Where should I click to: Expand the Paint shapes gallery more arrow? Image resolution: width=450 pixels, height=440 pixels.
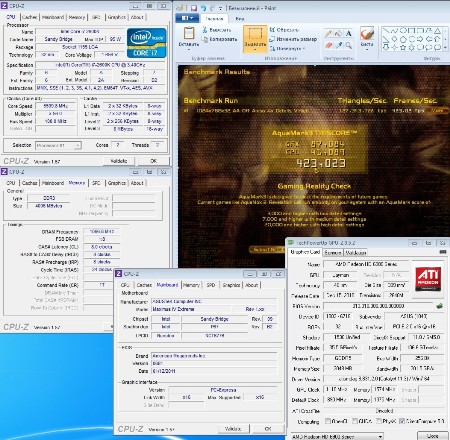click(x=445, y=48)
